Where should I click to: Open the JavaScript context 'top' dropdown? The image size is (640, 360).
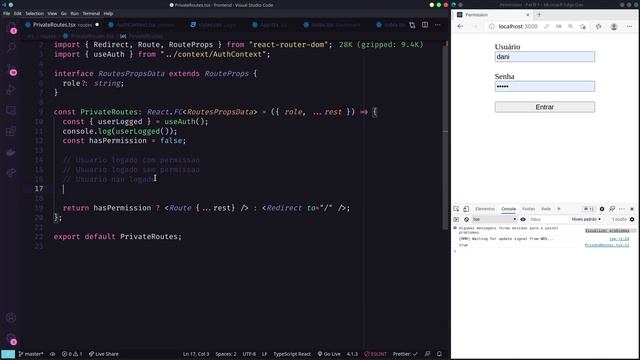point(494,220)
